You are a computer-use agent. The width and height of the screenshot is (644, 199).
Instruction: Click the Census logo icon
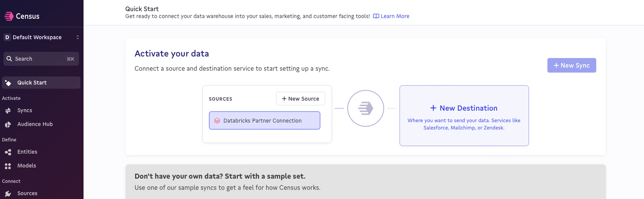(9, 16)
